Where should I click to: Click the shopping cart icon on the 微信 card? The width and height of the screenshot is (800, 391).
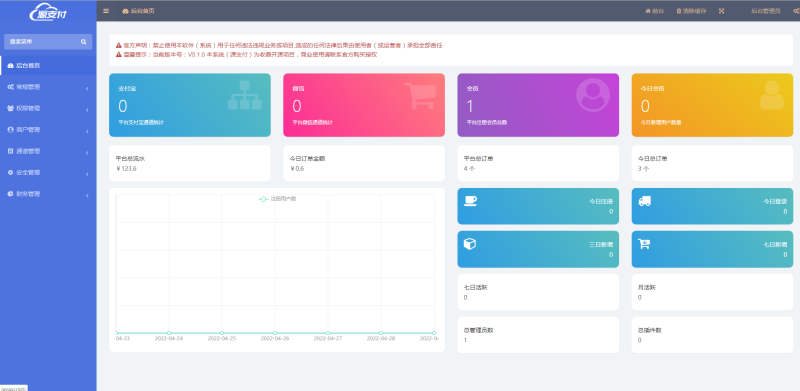(420, 96)
